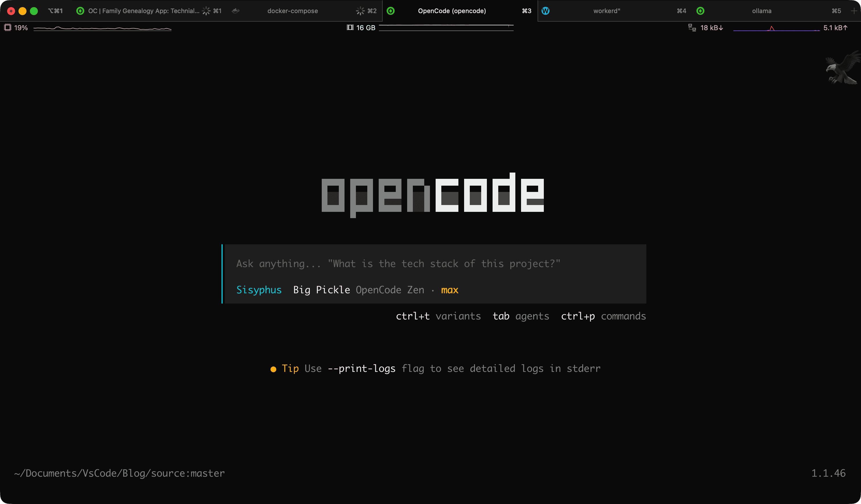Click the eagle badge image in corner
Viewport: 861px width, 504px height.
coord(842,68)
